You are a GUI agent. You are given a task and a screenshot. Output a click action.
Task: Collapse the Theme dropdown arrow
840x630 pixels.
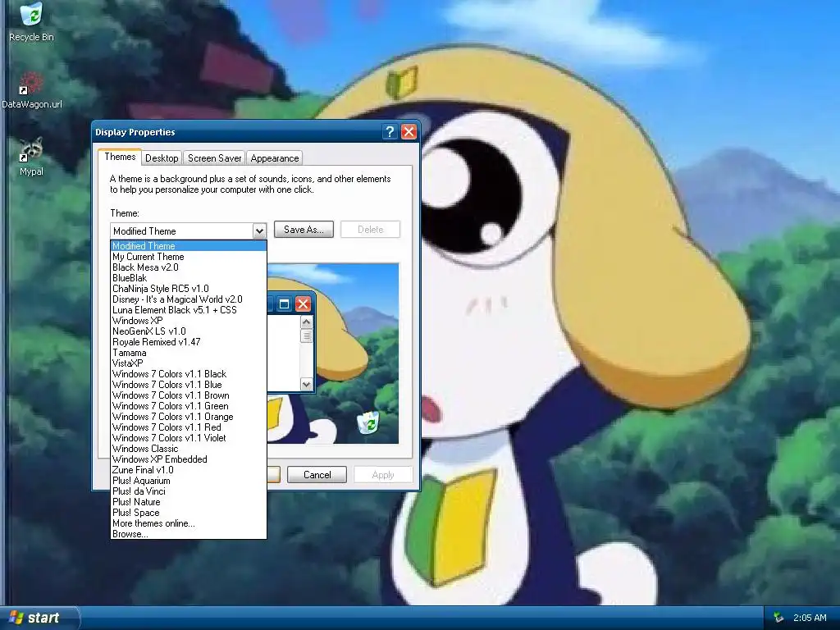[259, 231]
